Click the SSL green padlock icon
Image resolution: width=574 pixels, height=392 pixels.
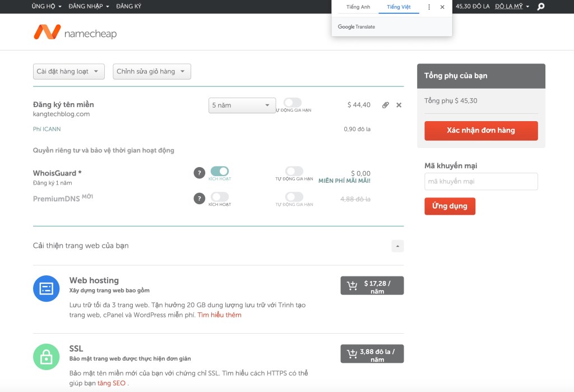pos(46,357)
